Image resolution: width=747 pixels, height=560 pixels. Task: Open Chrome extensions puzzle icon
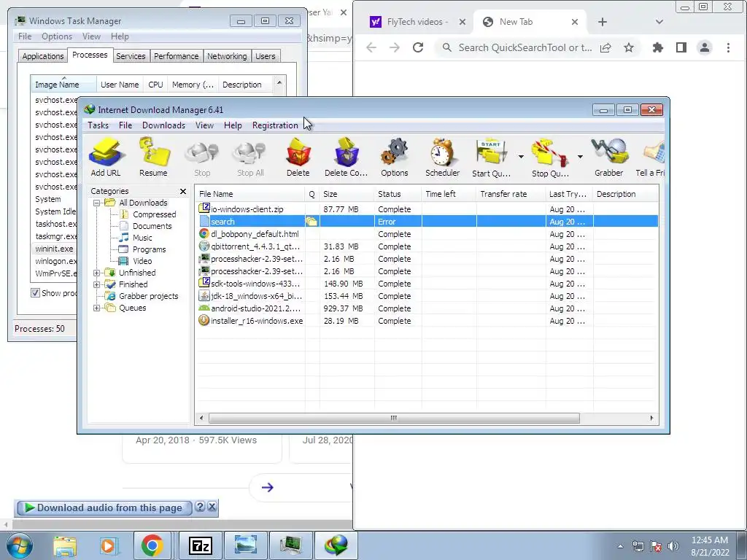(x=658, y=47)
